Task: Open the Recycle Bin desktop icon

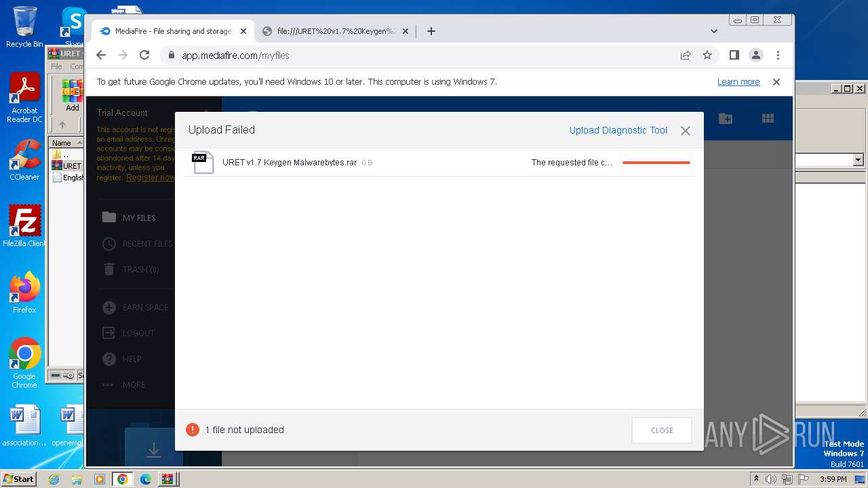Action: (24, 27)
